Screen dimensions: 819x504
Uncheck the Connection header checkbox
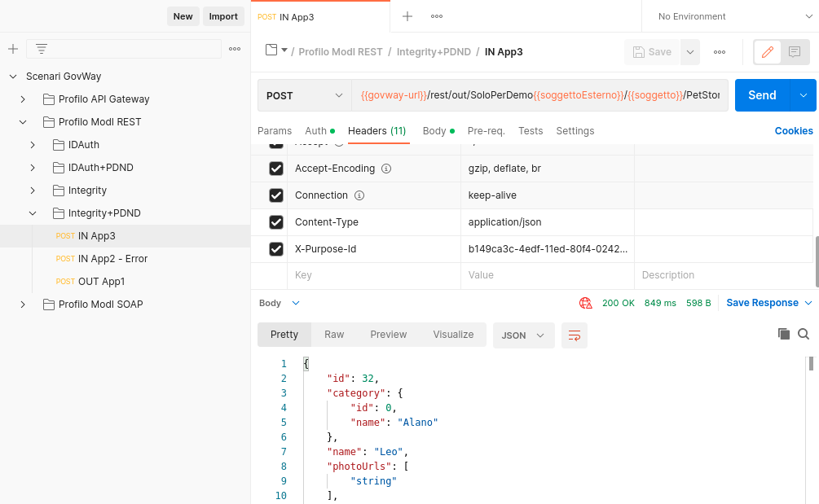pyautogui.click(x=275, y=195)
